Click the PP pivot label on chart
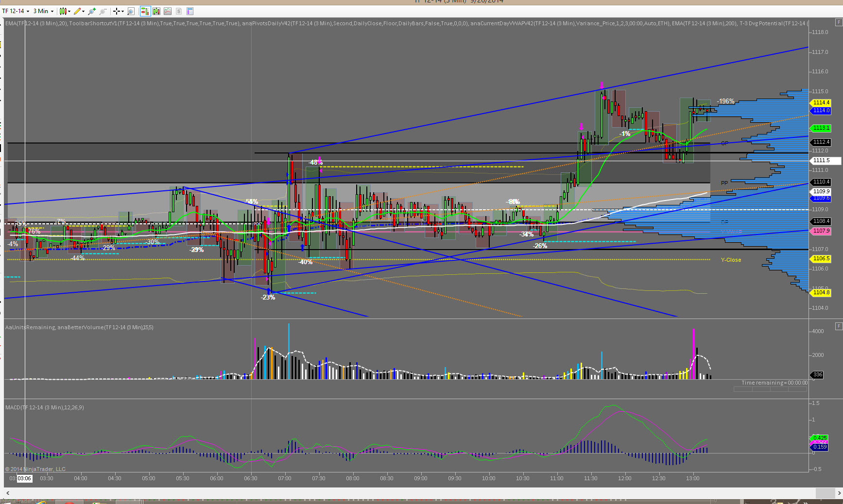This screenshot has height=504, width=843. pos(724,183)
